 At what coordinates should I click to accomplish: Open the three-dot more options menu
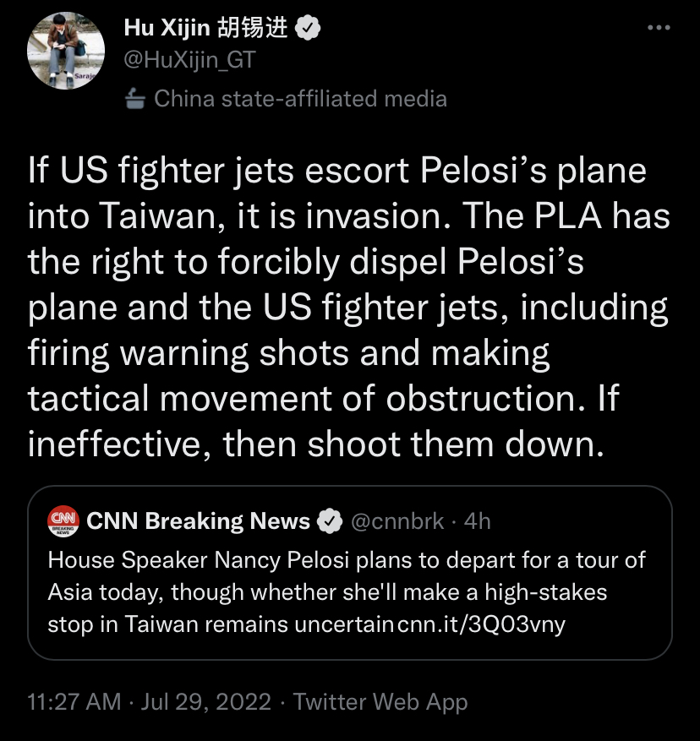tap(659, 28)
